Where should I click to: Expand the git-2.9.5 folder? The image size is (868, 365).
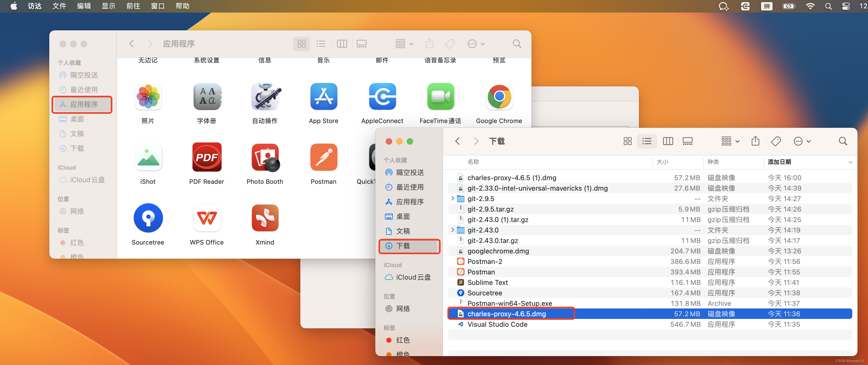(x=453, y=198)
